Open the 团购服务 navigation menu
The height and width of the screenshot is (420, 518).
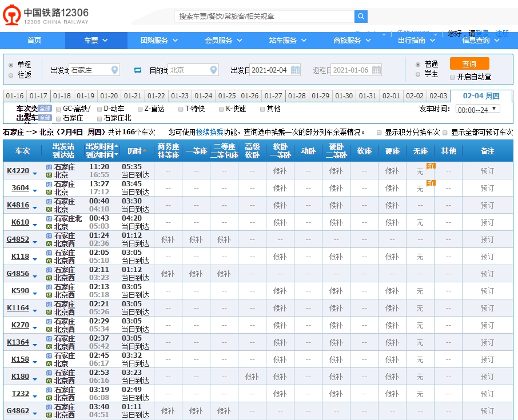[159, 41]
